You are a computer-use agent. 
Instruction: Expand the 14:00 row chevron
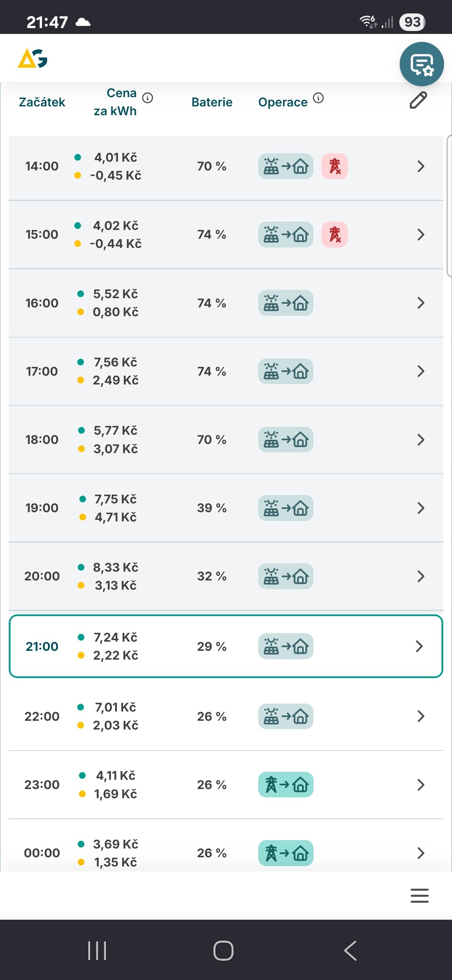click(421, 166)
